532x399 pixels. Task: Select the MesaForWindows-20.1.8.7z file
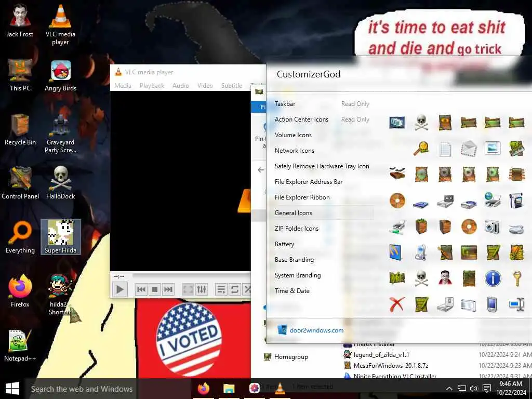point(391,366)
